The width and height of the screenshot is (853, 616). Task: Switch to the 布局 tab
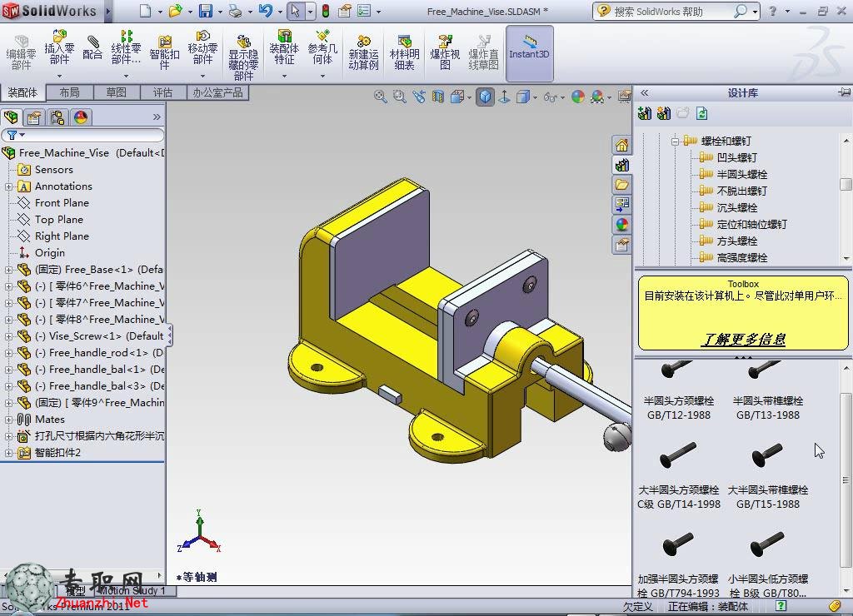tap(70, 92)
